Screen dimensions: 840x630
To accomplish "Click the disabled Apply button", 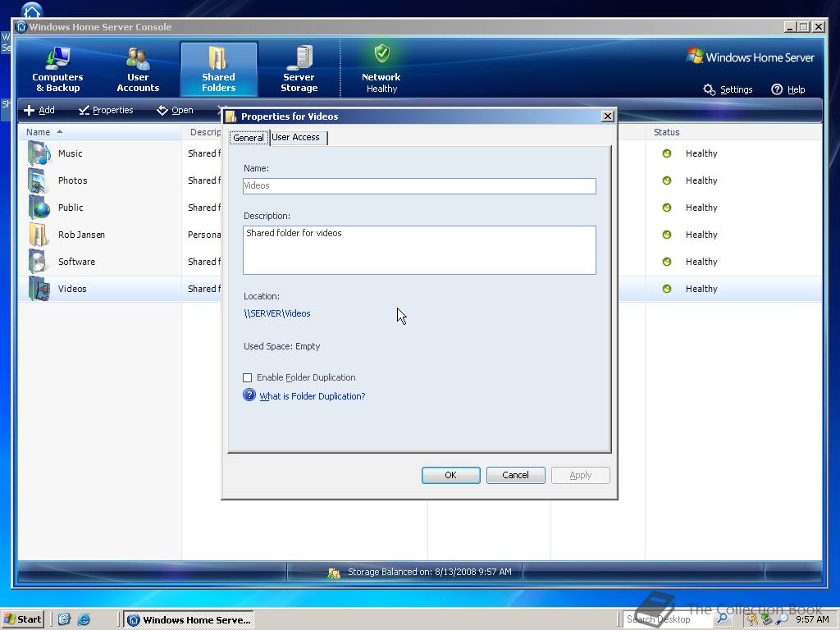I will pos(580,475).
